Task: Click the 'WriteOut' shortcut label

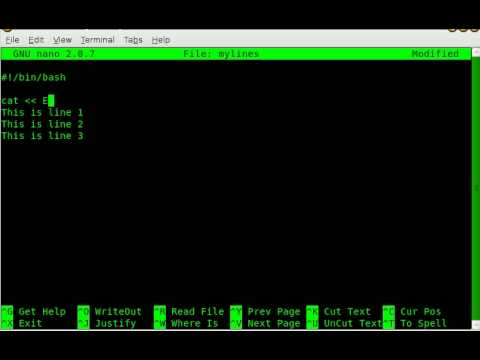Action: coord(118,312)
